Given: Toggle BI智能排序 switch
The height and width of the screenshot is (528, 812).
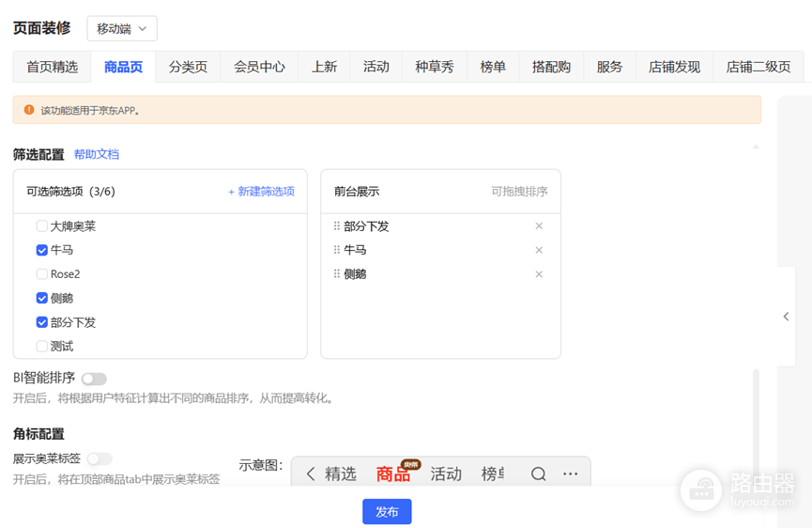Looking at the screenshot, I should click(x=94, y=379).
